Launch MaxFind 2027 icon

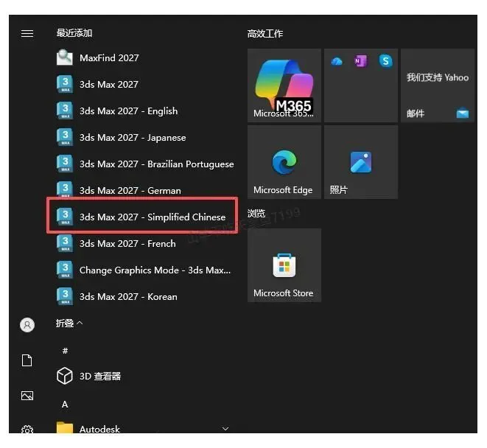65,57
